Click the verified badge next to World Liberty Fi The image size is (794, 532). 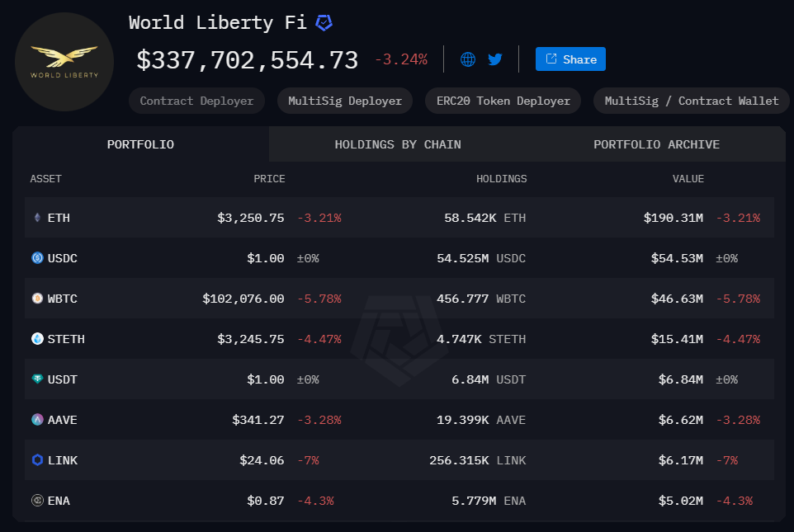[323, 22]
